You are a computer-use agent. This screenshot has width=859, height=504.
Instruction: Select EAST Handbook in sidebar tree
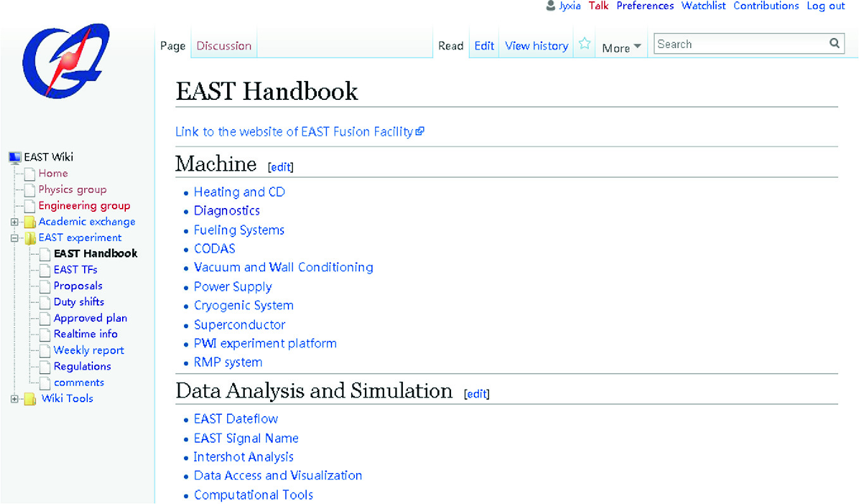(96, 254)
